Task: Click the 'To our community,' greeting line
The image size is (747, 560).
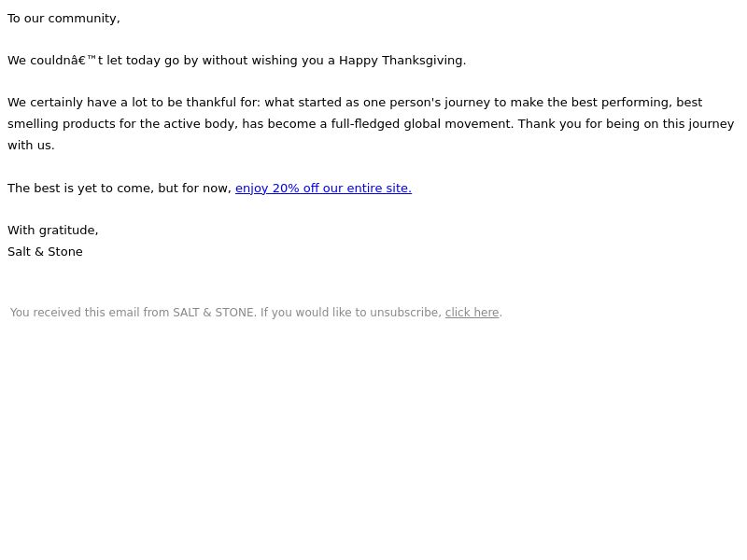Action: click(x=63, y=18)
